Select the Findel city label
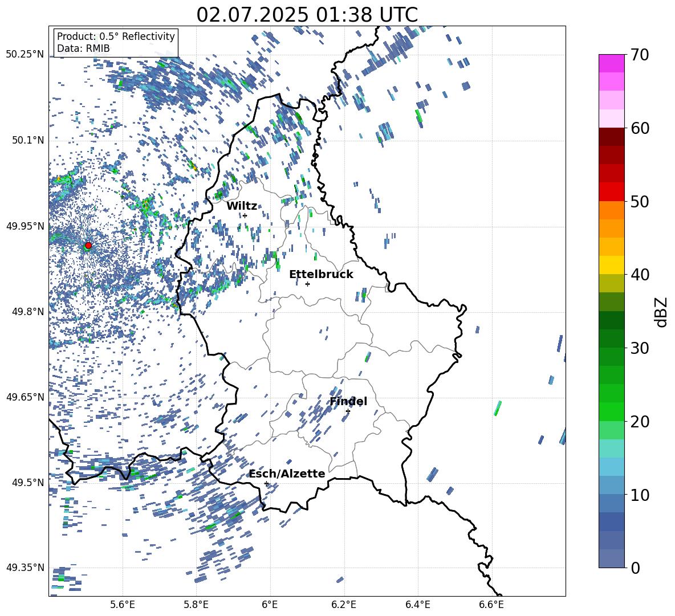This screenshot has height=616, width=675. click(x=349, y=401)
